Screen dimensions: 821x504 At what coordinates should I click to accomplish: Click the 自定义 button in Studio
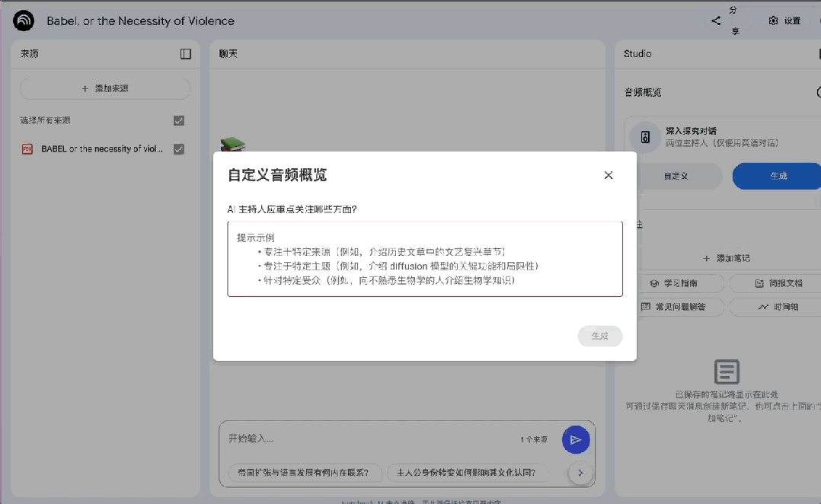[679, 176]
